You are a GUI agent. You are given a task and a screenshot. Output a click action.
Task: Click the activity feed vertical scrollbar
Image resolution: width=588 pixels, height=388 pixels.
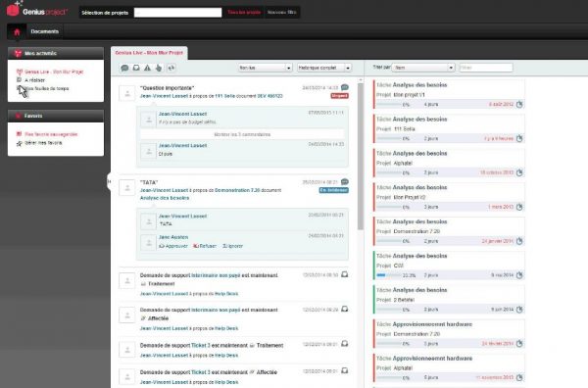click(x=361, y=156)
